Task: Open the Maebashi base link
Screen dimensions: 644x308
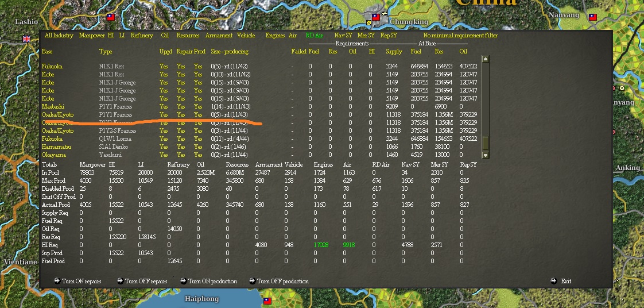Action: pos(53,106)
